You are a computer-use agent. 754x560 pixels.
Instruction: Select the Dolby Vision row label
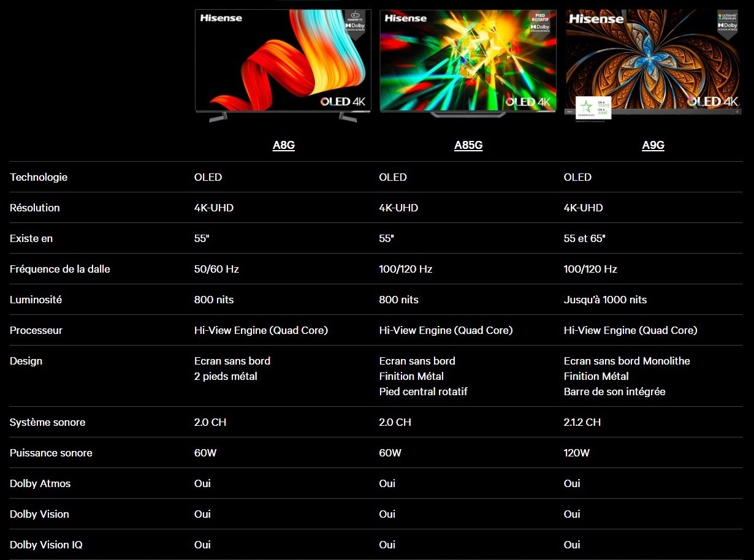click(39, 514)
